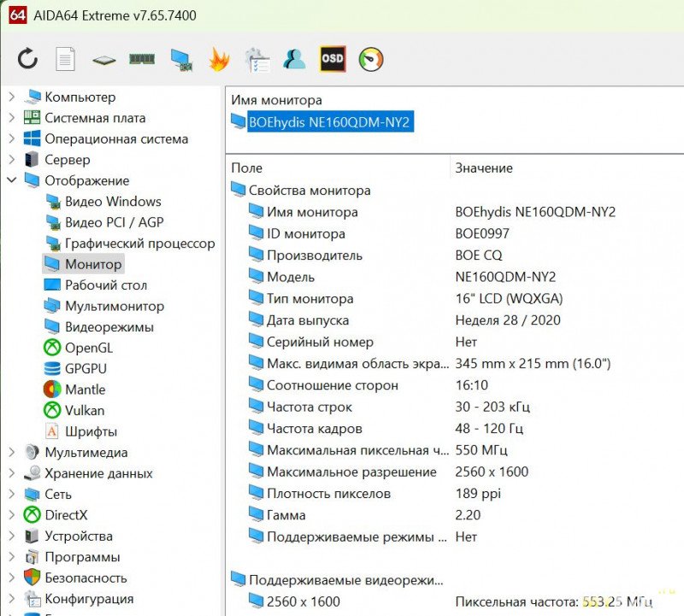Screen dimensions: 684x616
Task: Select the Отображение category
Action: (x=77, y=180)
